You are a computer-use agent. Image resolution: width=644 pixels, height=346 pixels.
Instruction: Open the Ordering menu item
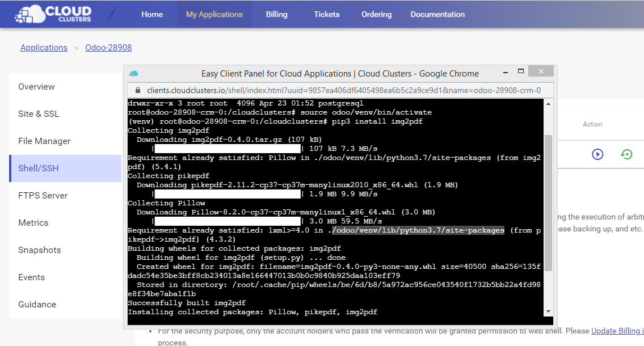coord(376,14)
